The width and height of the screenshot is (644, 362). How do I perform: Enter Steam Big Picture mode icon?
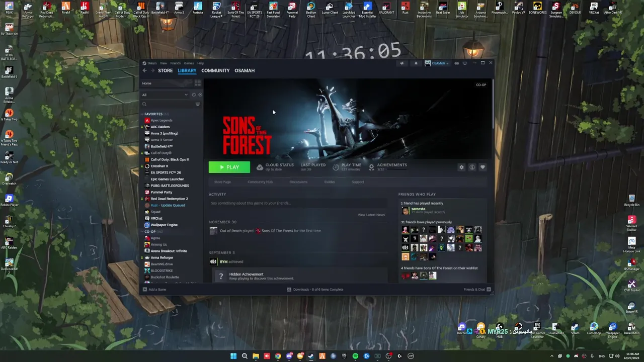[x=464, y=63]
